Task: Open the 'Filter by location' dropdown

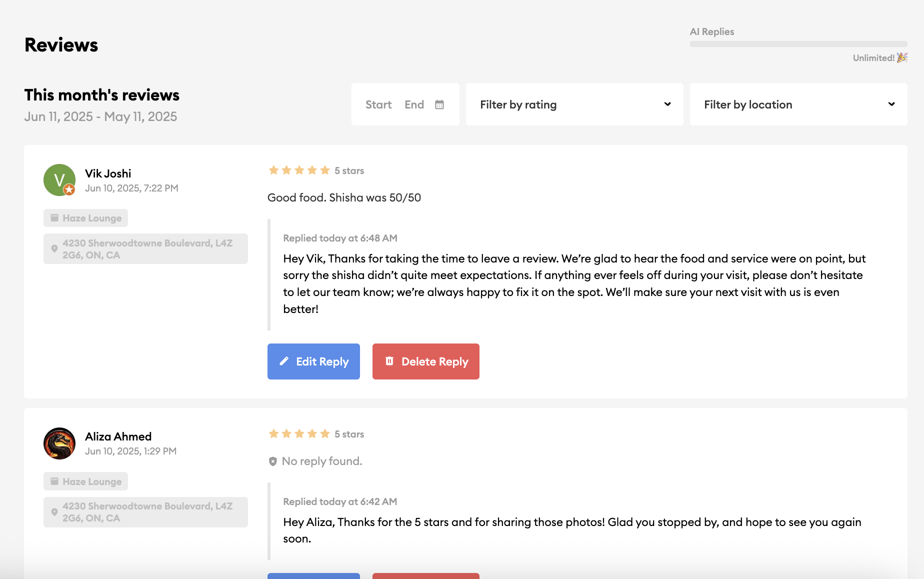Action: (x=798, y=104)
